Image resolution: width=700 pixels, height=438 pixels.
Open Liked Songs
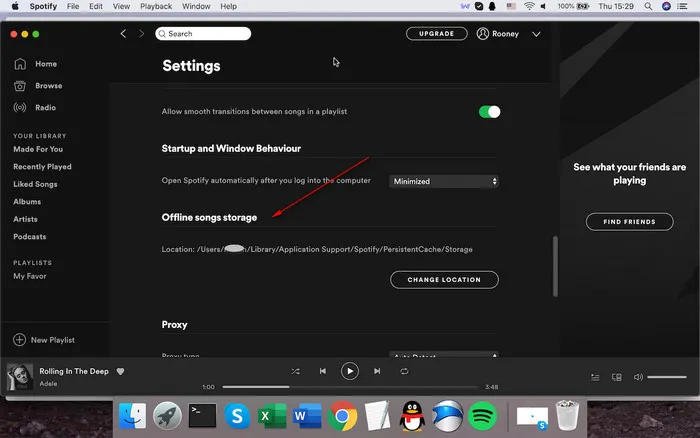point(35,184)
